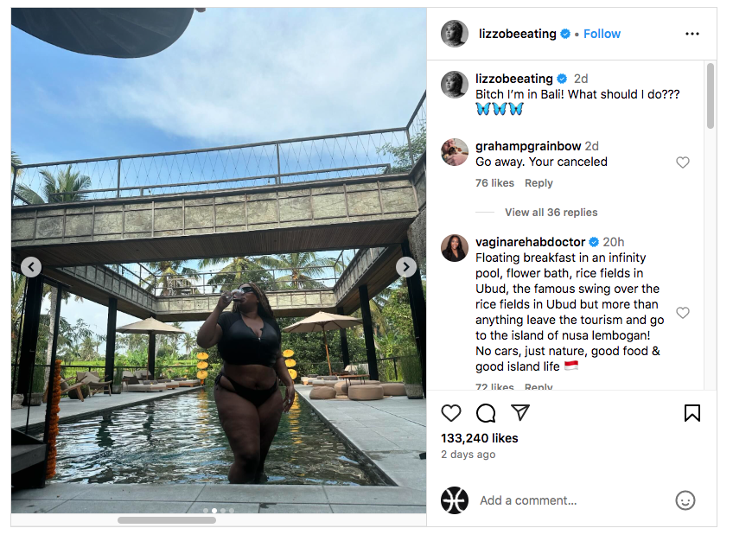Click the heart icon to like the post
733x560 pixels.
tap(451, 413)
